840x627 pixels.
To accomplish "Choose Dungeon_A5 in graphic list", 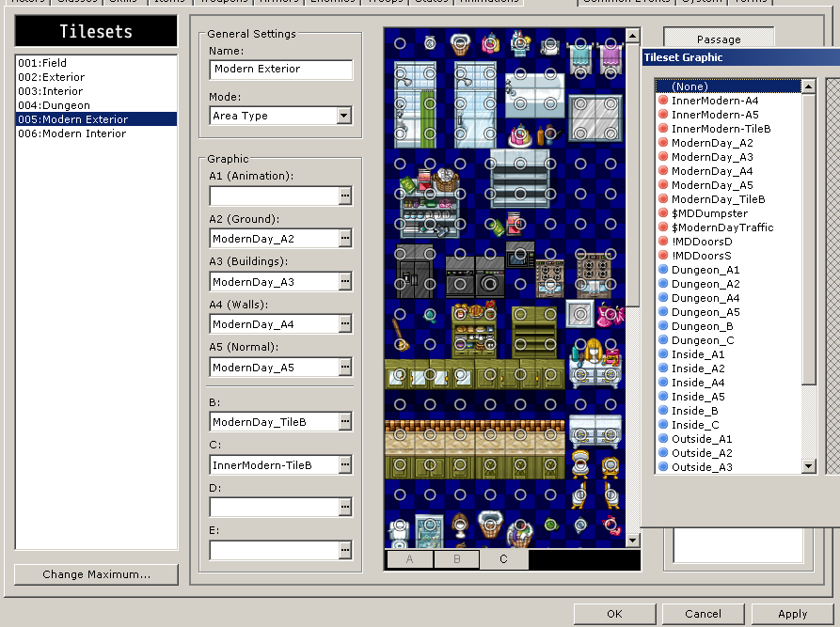I will 729,312.
